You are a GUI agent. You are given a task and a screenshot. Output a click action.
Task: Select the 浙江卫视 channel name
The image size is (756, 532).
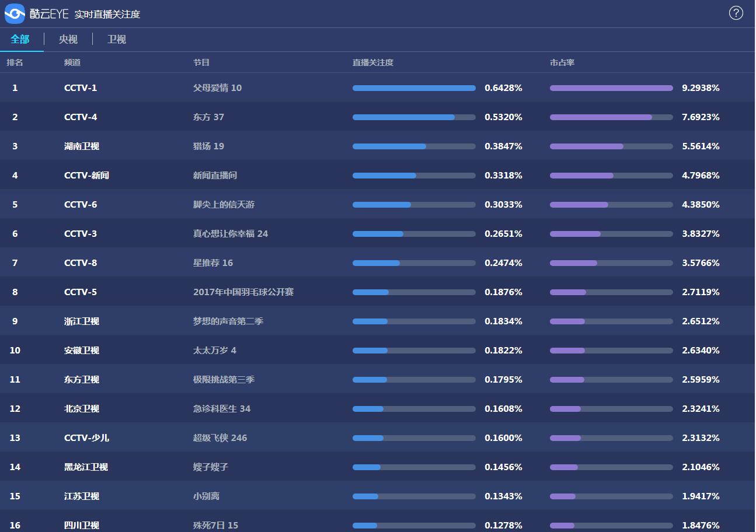point(82,321)
